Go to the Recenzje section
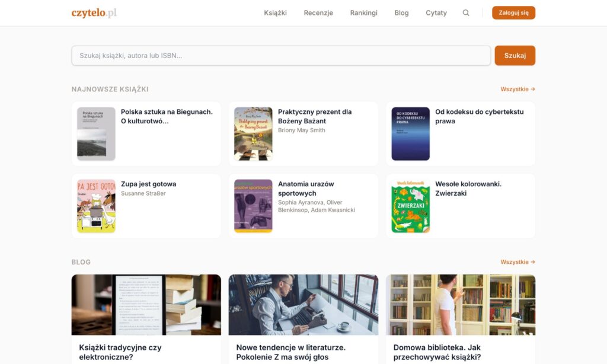The image size is (607, 364). click(x=318, y=13)
